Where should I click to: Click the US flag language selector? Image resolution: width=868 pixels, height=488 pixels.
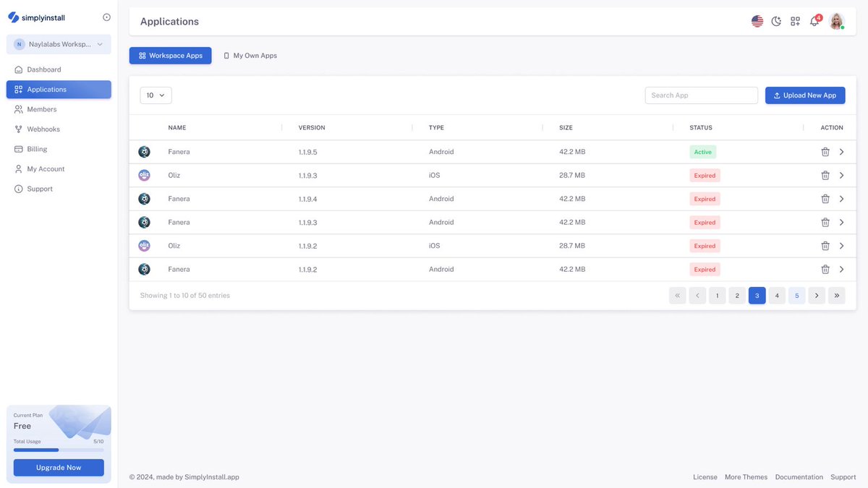757,22
